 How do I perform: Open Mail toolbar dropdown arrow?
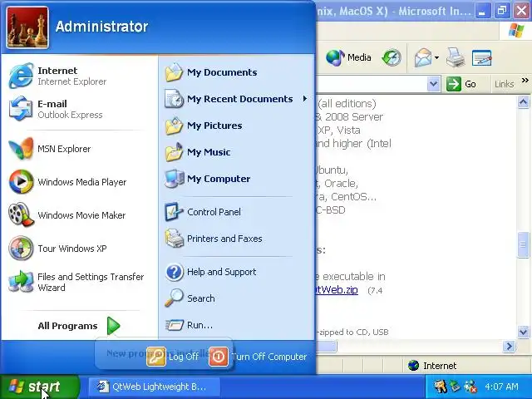click(436, 57)
